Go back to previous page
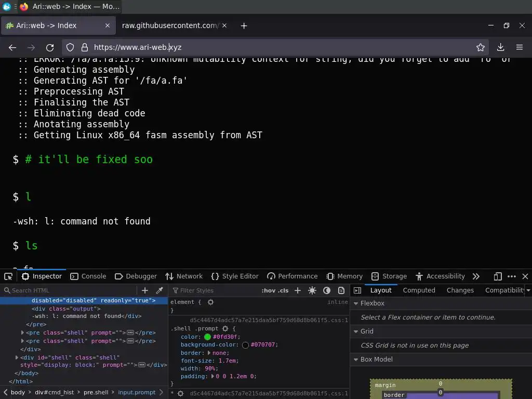 click(x=12, y=47)
